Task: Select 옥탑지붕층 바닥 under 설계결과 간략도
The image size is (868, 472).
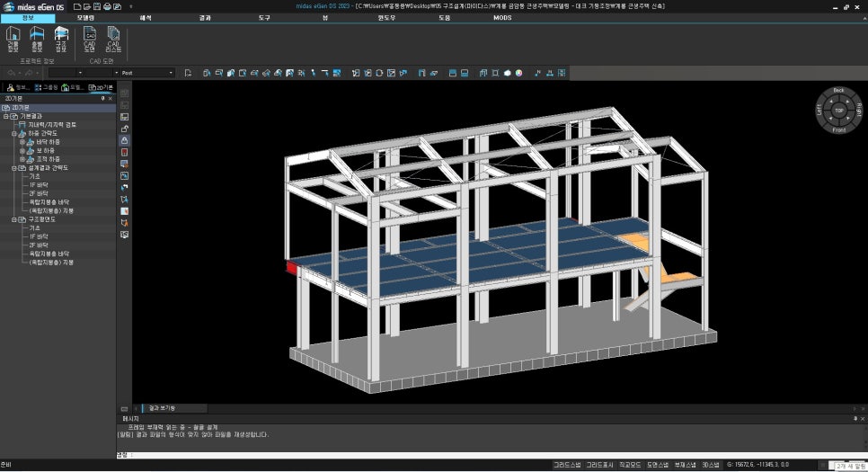Action: 49,202
